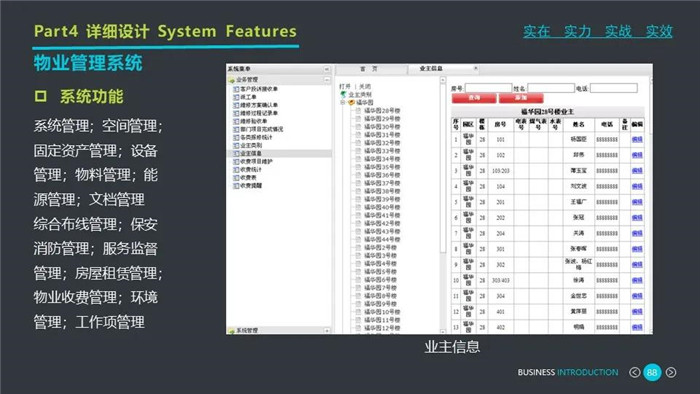Click 实效 link at top right
This screenshot has height=394, width=700.
tap(659, 31)
